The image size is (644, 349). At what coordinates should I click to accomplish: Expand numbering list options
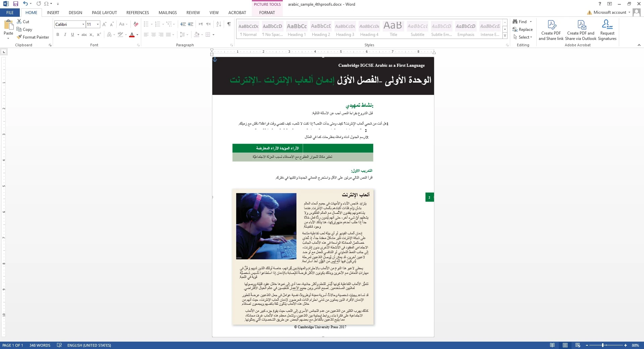click(x=163, y=24)
